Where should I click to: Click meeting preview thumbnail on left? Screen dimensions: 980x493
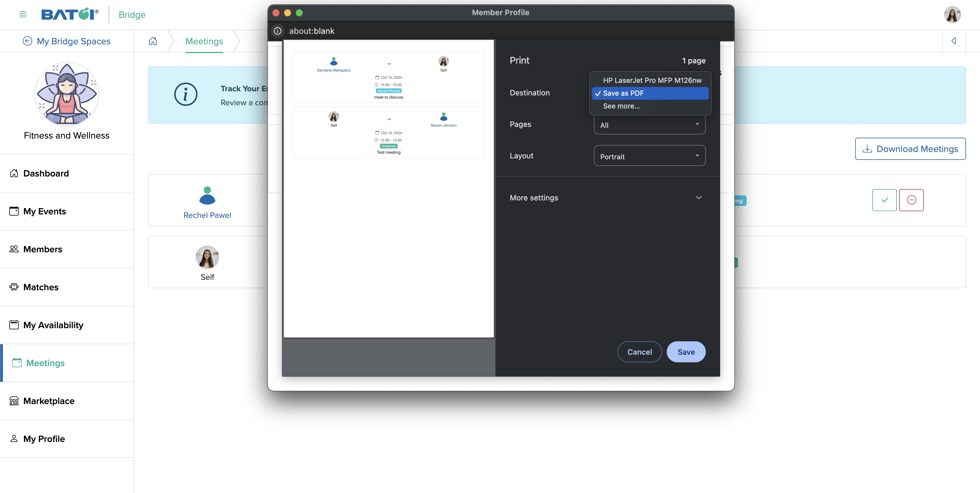[x=388, y=189]
